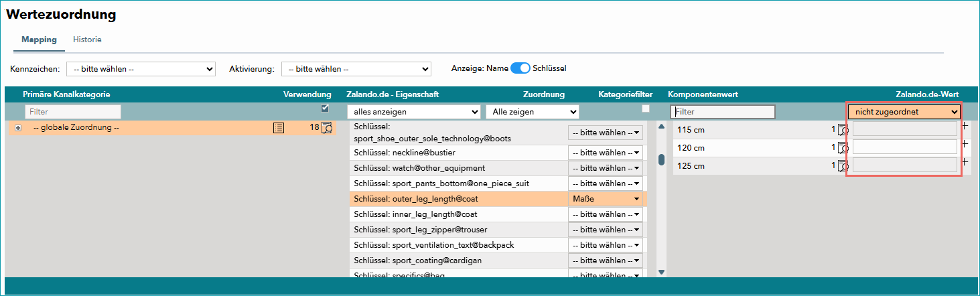Screen dimensions: 980x296
Task: Select the 'Schlüssel: outer_leg_length@coat' row
Action: [x=498, y=199]
